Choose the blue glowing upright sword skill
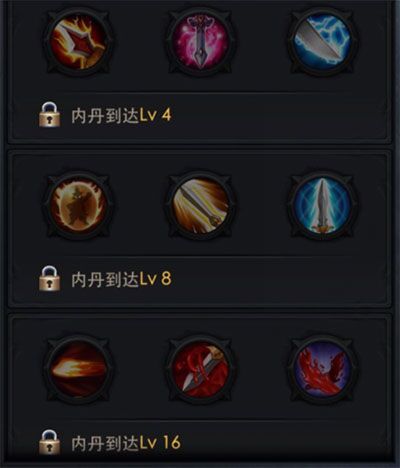400x468 pixels. click(322, 205)
